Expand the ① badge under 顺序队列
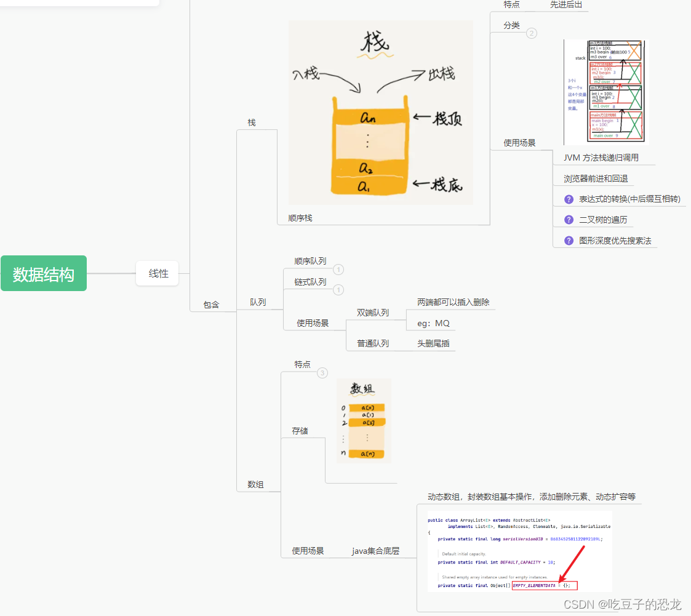691x616 pixels. (339, 270)
